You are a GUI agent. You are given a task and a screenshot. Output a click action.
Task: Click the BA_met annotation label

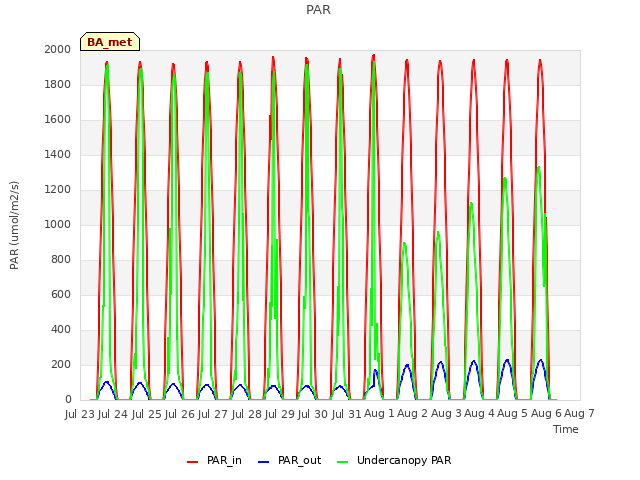coord(110,42)
